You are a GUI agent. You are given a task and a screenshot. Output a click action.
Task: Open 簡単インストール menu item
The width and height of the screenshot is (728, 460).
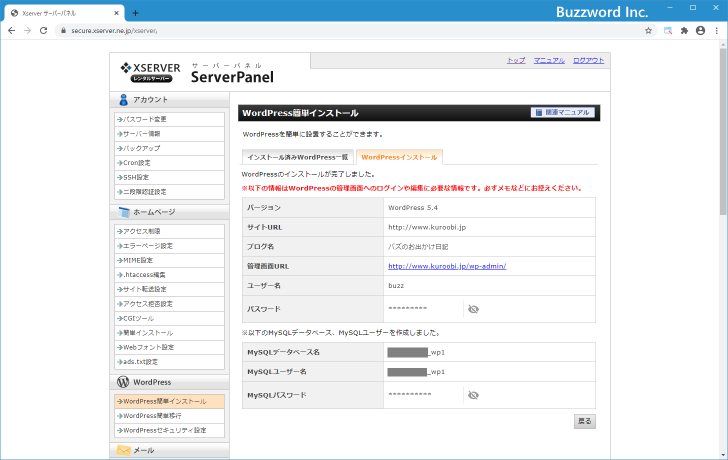pyautogui.click(x=169, y=333)
